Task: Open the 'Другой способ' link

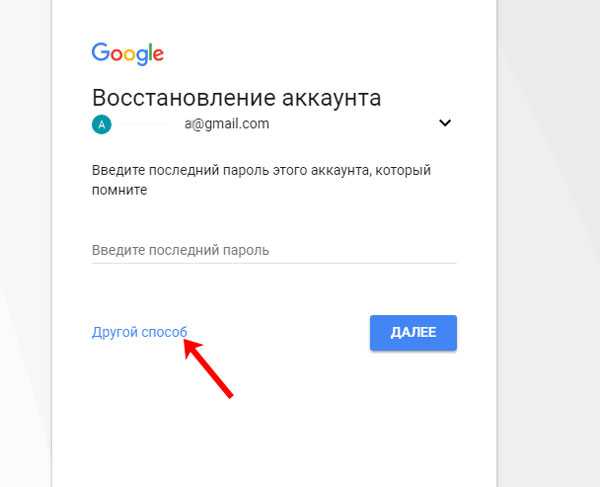Action: [x=140, y=332]
